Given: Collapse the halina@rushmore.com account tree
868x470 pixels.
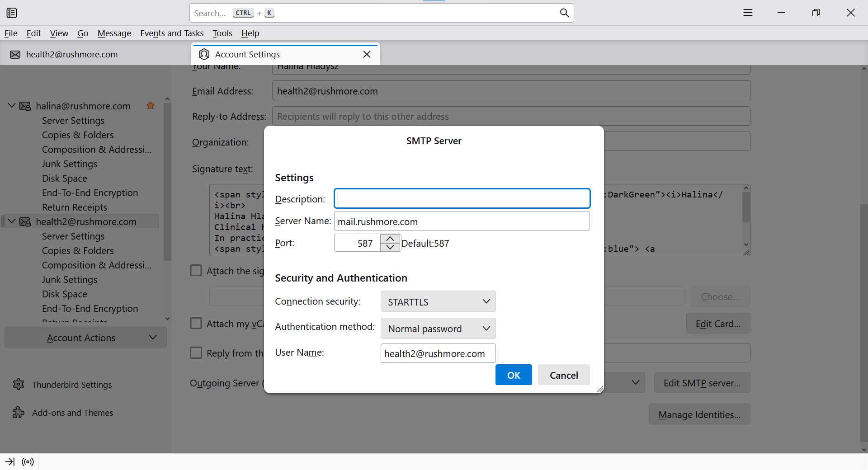Looking at the screenshot, I should tap(12, 106).
